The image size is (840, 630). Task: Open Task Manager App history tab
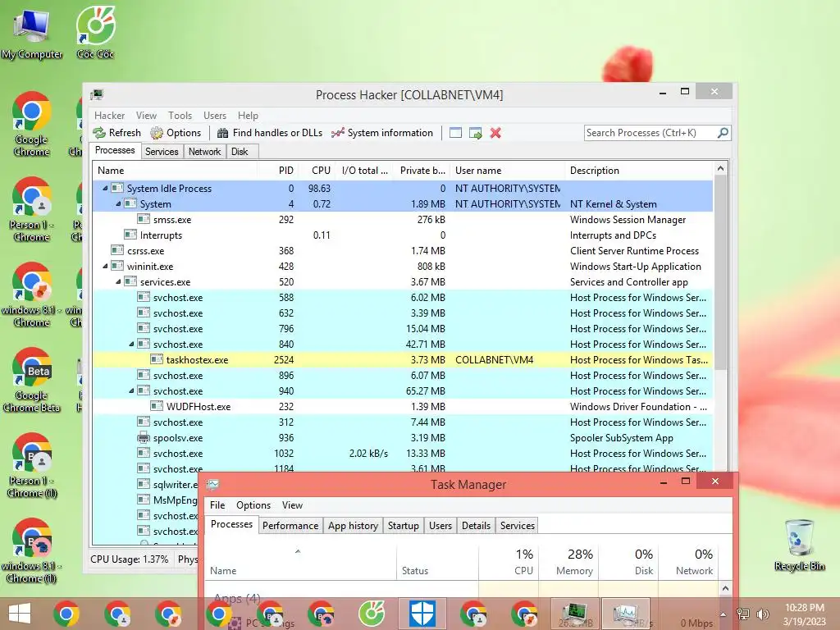pos(353,526)
